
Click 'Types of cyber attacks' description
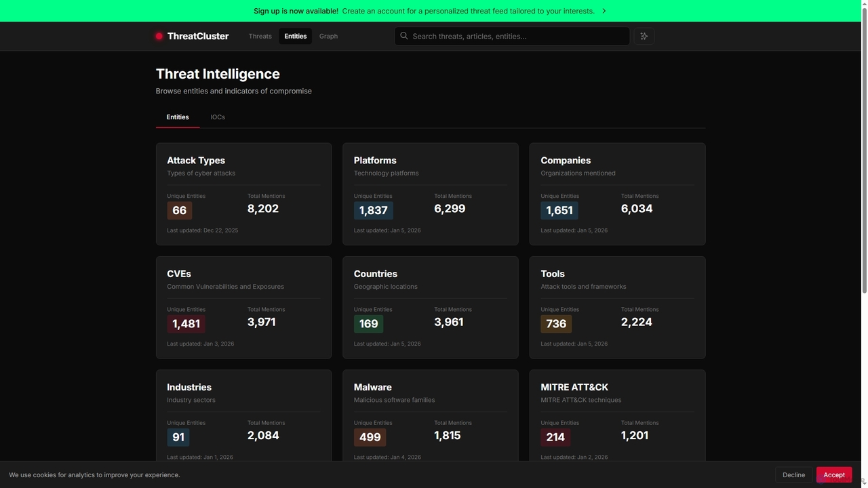201,174
